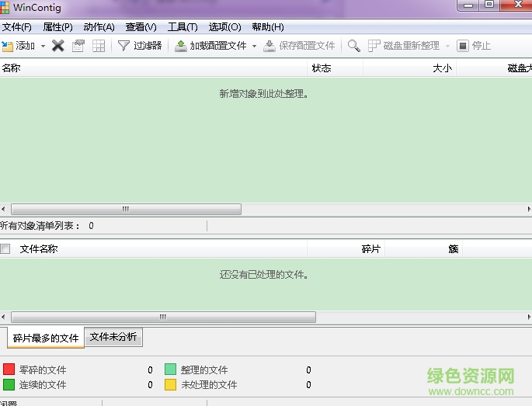Viewport: 532px width, 406px height.
Task: Expand the 加载配置文件 dropdown arrow
Action: coord(254,46)
